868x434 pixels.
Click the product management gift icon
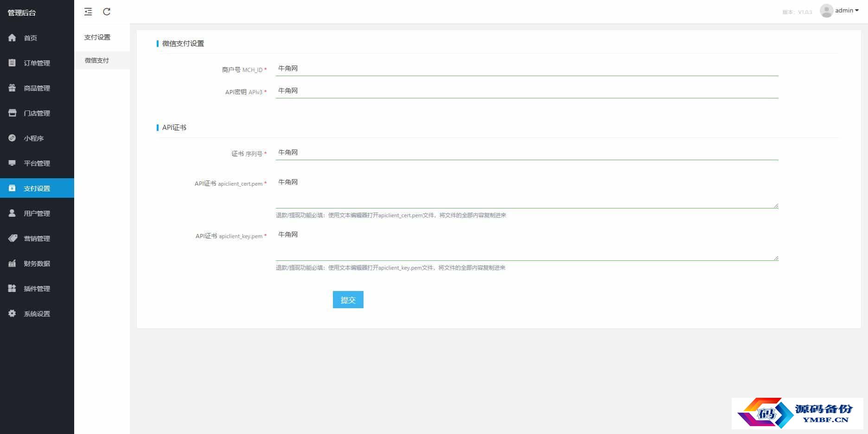click(12, 88)
